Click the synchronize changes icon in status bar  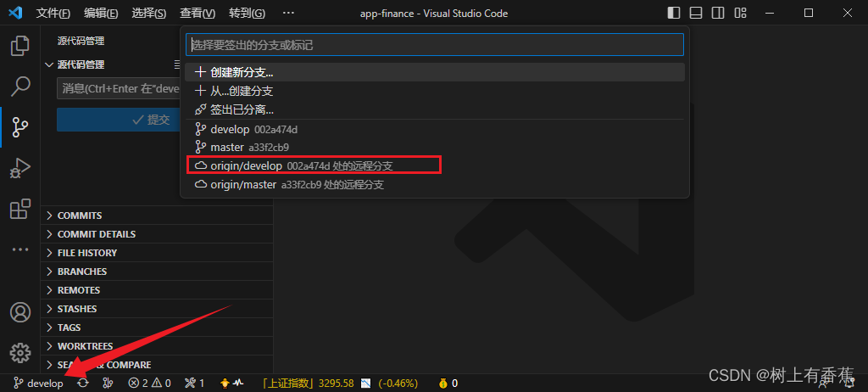(x=83, y=383)
